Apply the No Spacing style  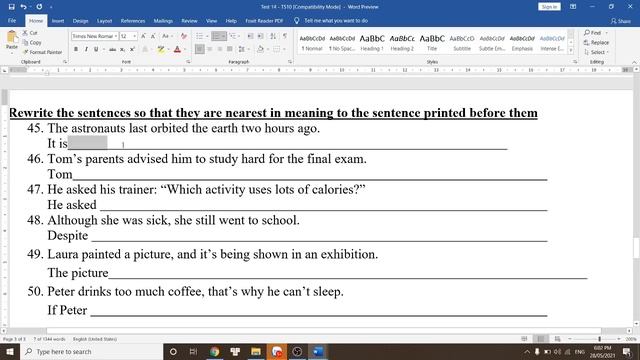tap(342, 42)
